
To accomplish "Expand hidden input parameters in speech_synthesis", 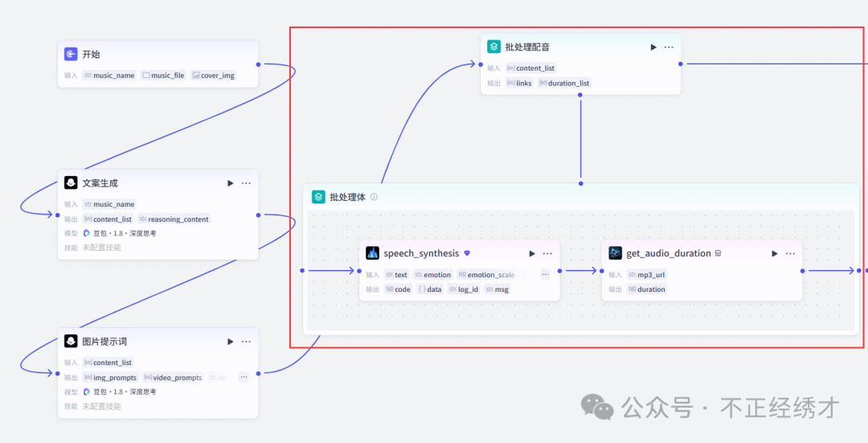I will pos(545,274).
